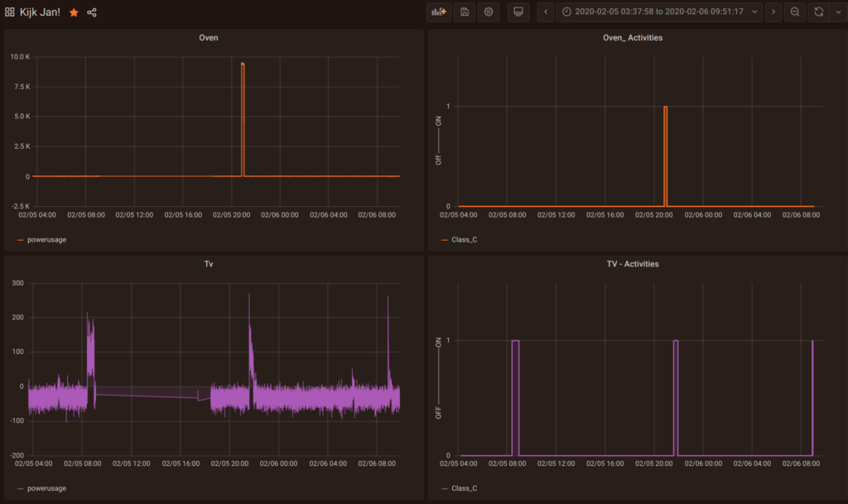Zoom out the time range
The height and width of the screenshot is (504, 848).
[795, 12]
